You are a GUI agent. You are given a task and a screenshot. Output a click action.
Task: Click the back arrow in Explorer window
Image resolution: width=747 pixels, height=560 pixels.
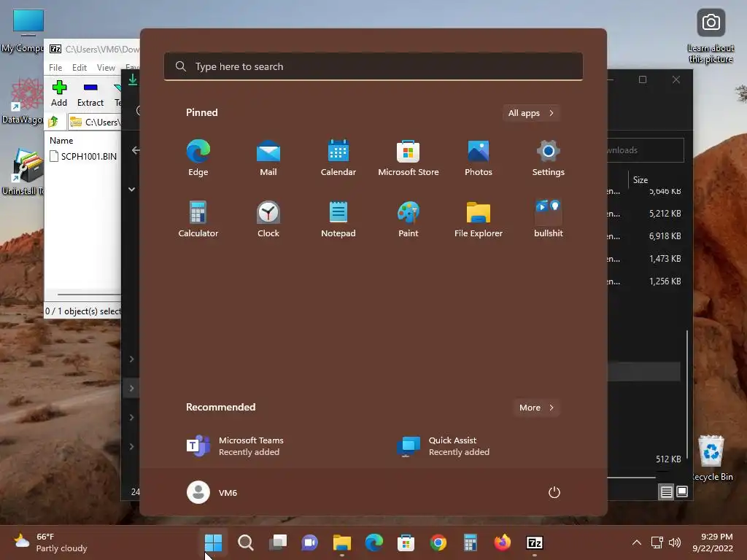[x=136, y=150]
